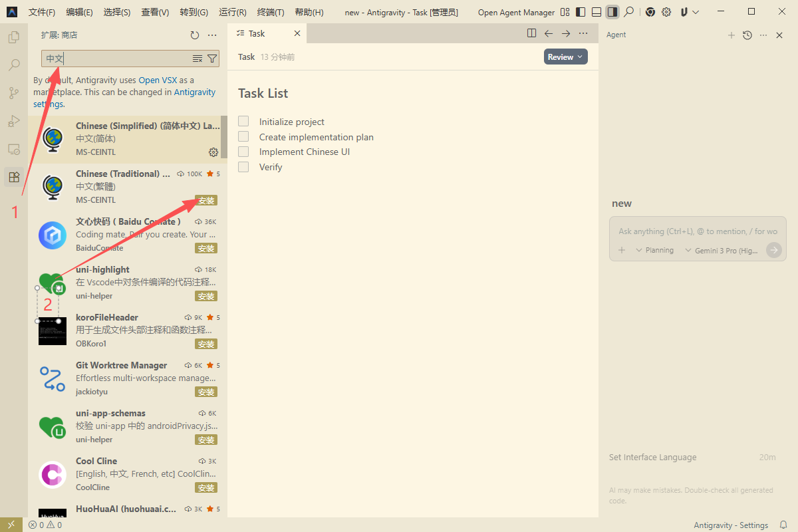Viewport: 798px width, 532px height.
Task: Open Source Control view in activity bar
Action: 13,93
